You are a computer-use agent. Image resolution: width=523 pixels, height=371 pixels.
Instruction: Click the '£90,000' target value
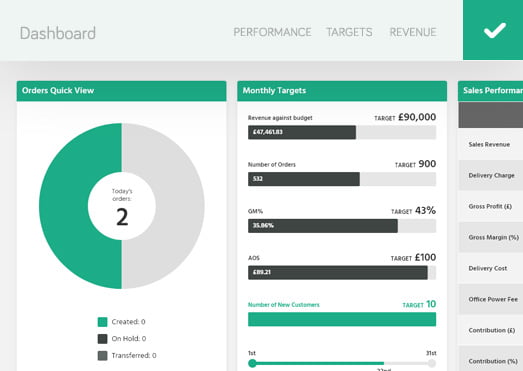[417, 117]
